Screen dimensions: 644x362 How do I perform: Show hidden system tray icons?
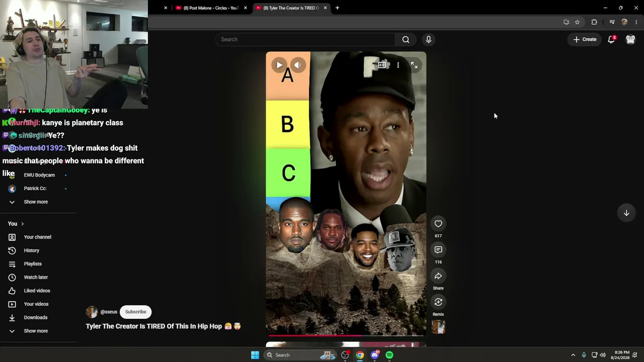coord(573,355)
